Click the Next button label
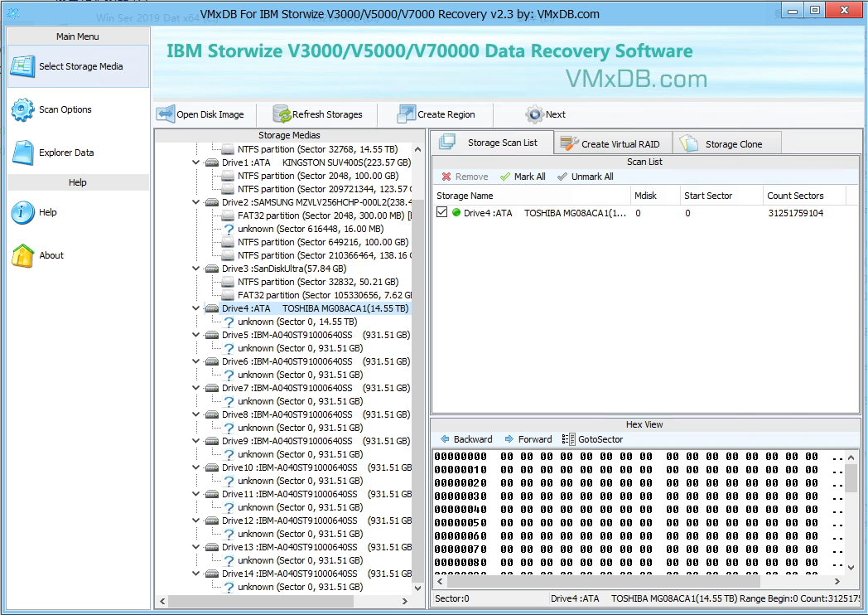868x615 pixels. (x=555, y=114)
